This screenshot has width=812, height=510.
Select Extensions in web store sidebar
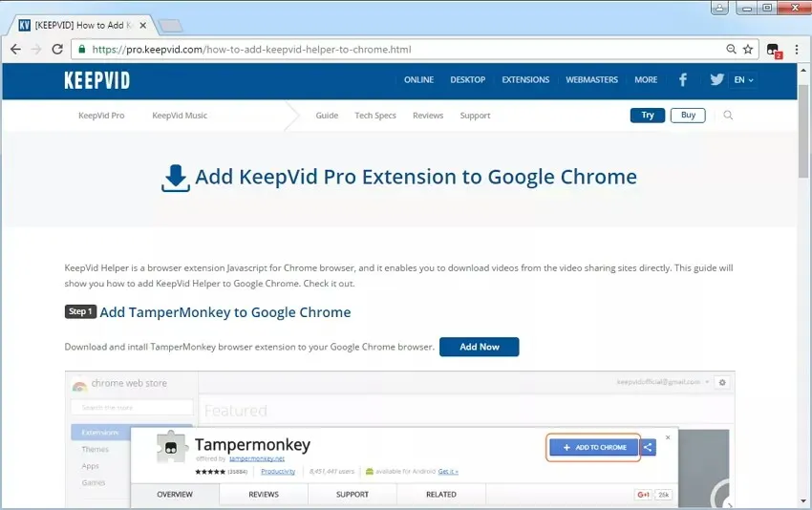click(x=100, y=433)
